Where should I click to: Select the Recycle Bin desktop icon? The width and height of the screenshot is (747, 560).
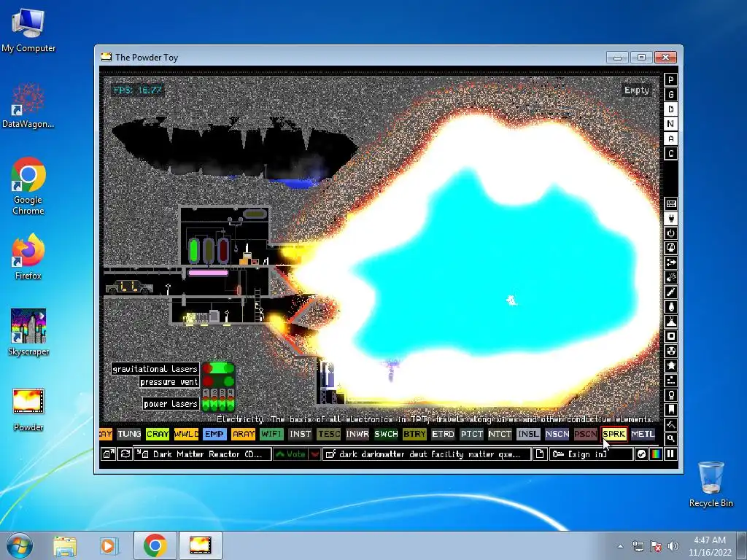711,484
